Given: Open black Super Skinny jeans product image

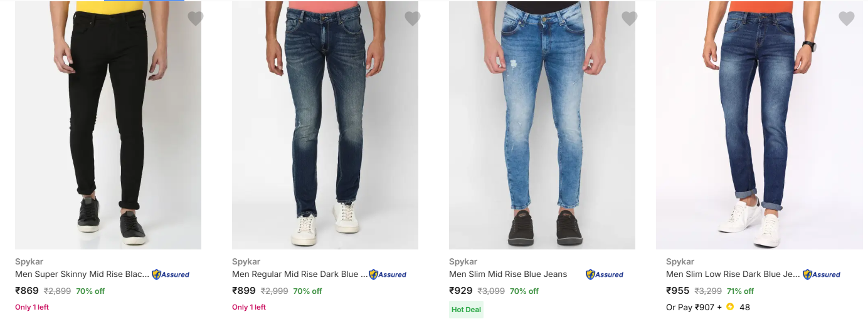Looking at the screenshot, I should click(108, 125).
